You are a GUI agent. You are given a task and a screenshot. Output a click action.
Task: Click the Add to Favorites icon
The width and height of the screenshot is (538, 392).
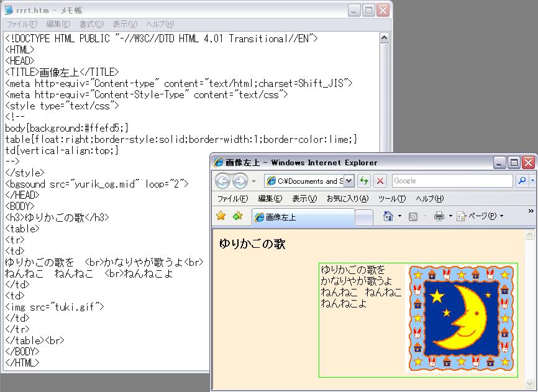237,216
